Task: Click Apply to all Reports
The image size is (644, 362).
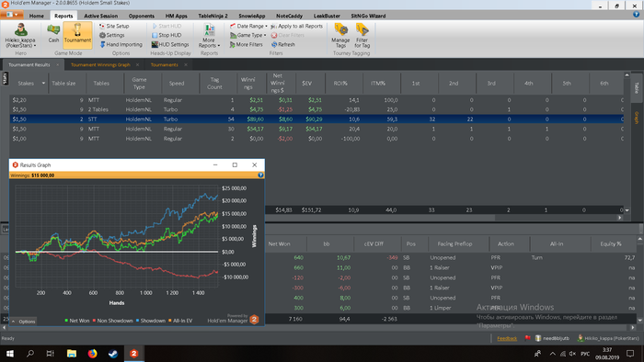Action: click(297, 26)
